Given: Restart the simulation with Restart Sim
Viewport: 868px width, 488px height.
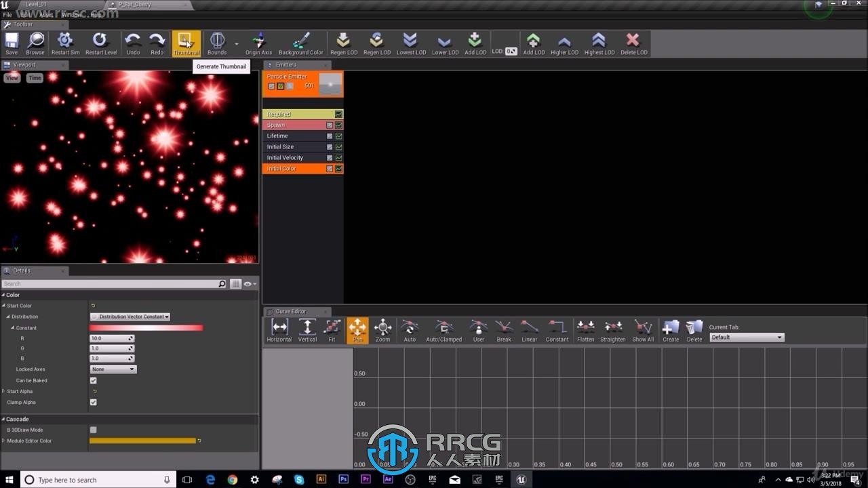Looking at the screenshot, I should point(65,43).
